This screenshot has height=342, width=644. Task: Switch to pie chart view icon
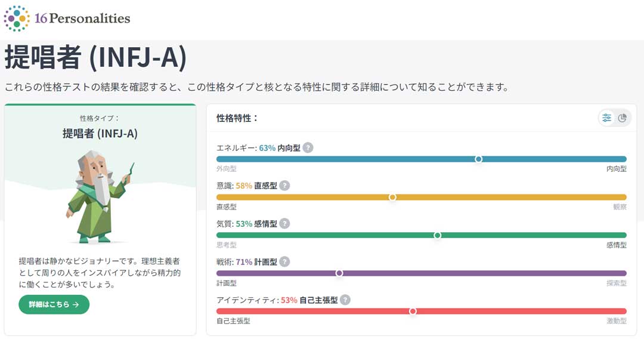coord(622,118)
